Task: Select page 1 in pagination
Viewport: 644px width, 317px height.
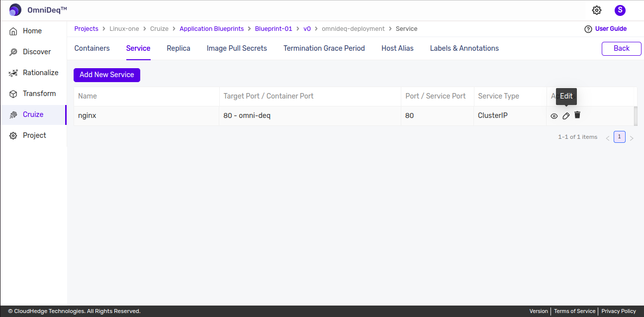Action: pos(620,137)
